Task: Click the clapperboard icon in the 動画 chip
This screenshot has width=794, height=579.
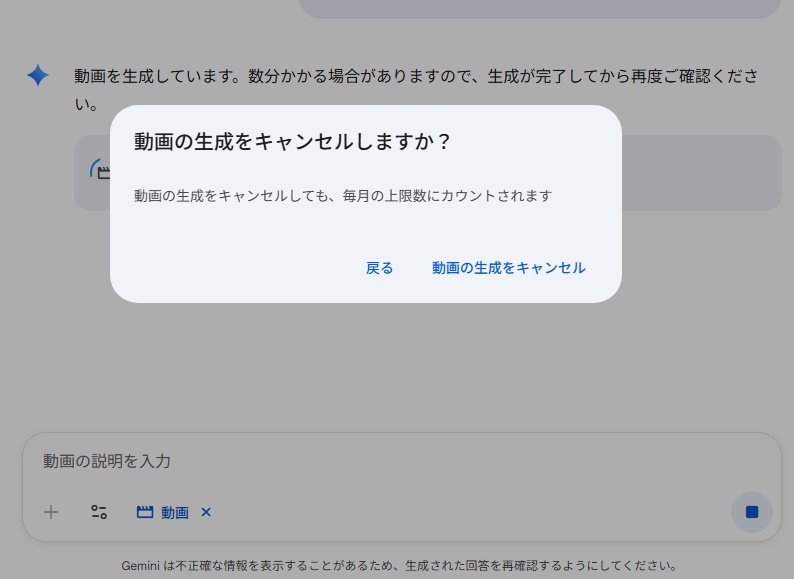Action: (x=145, y=512)
